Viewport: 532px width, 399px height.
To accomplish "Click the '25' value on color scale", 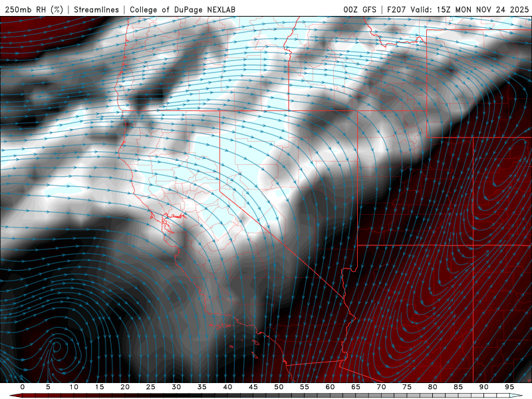I will pos(151,387).
